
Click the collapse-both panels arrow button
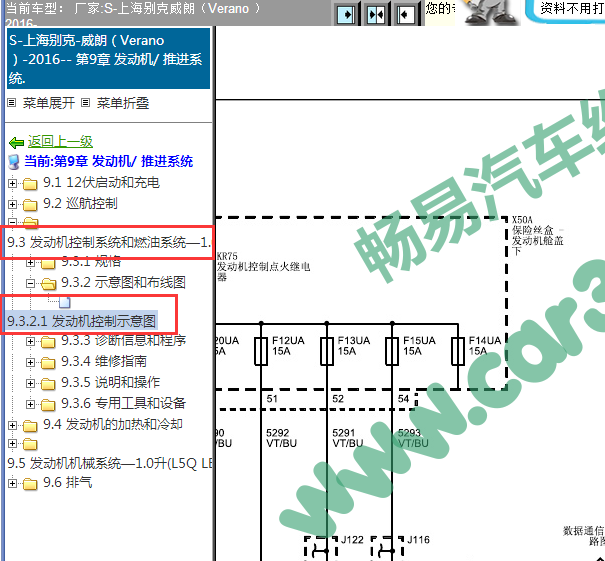coord(376,15)
